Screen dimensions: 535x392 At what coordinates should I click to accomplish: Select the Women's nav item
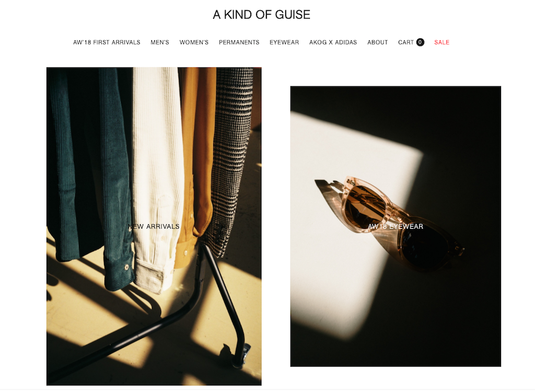pyautogui.click(x=194, y=42)
